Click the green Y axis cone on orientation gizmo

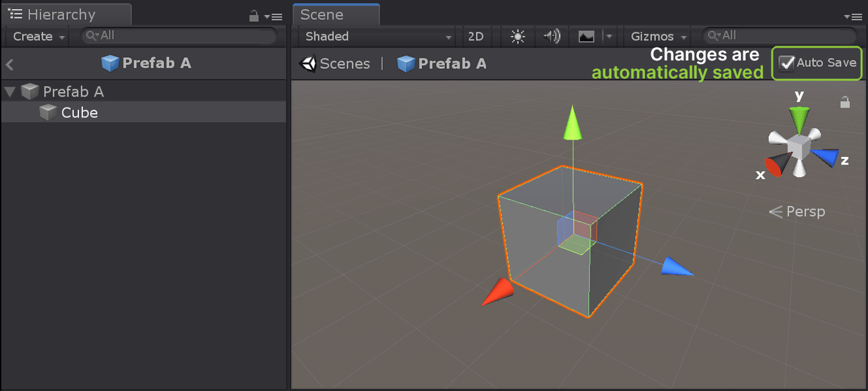click(x=799, y=118)
